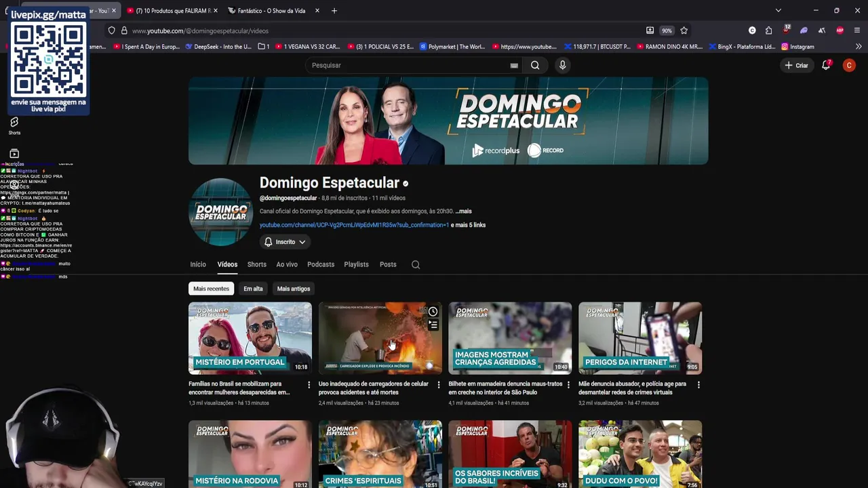Image resolution: width=868 pixels, height=488 pixels.
Task: Open the browser hamburger menu
Action: (x=857, y=30)
